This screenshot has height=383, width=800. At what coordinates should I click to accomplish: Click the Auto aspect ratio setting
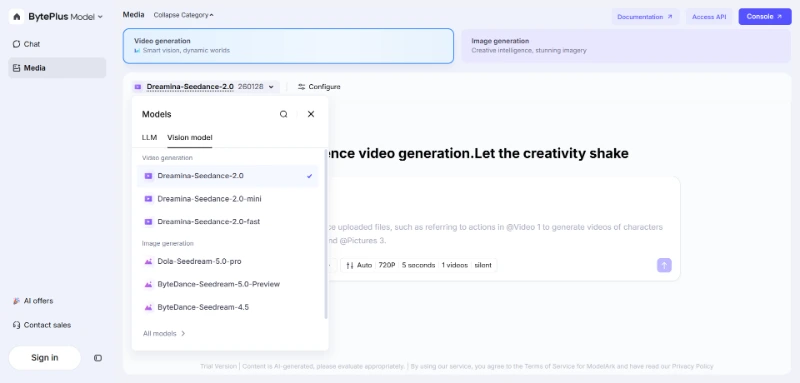pyautogui.click(x=359, y=265)
